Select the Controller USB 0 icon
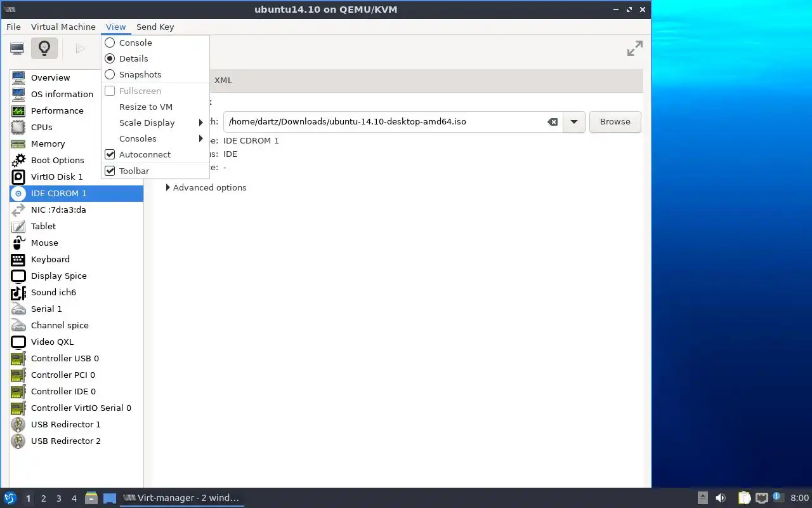The image size is (812, 508). (x=18, y=358)
